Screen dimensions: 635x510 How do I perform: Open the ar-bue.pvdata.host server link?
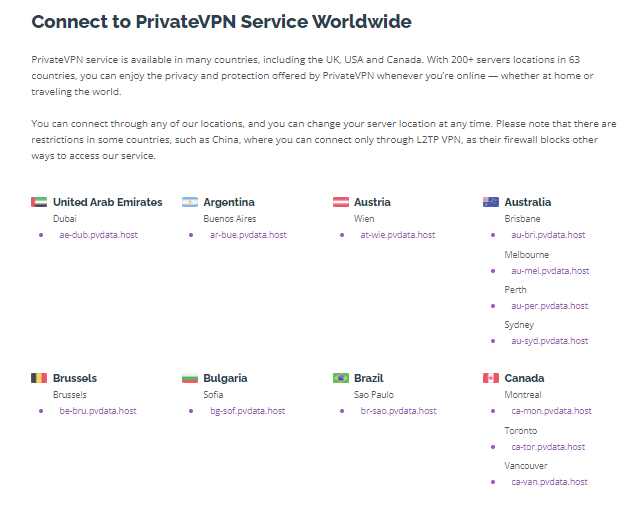click(248, 235)
